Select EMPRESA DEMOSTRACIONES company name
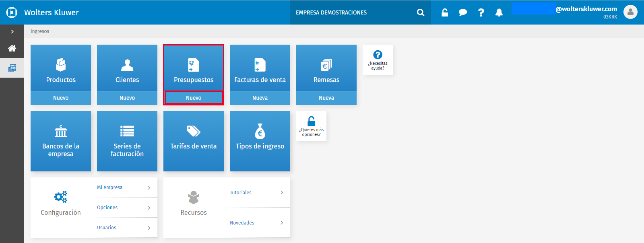The image size is (644, 243). tap(331, 12)
